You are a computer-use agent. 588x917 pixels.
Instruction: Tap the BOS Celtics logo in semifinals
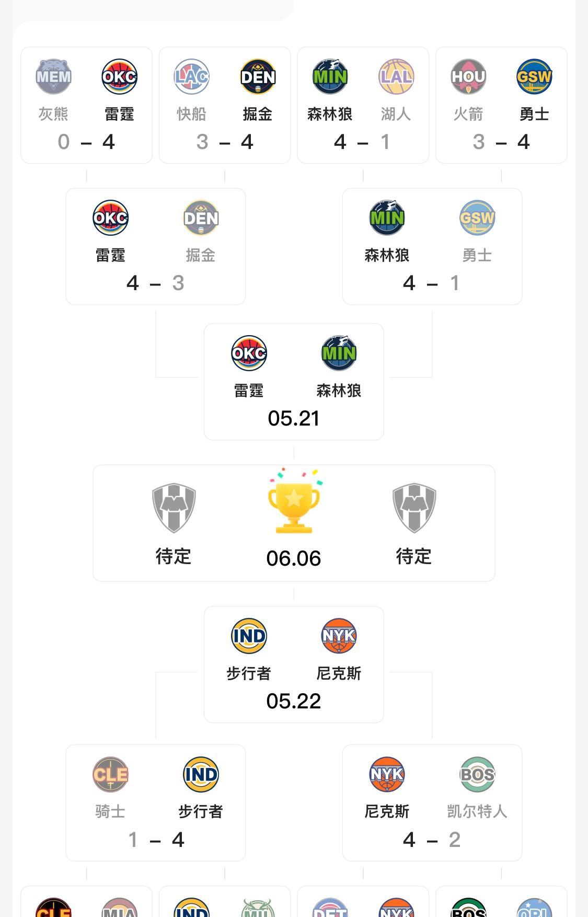click(x=477, y=774)
